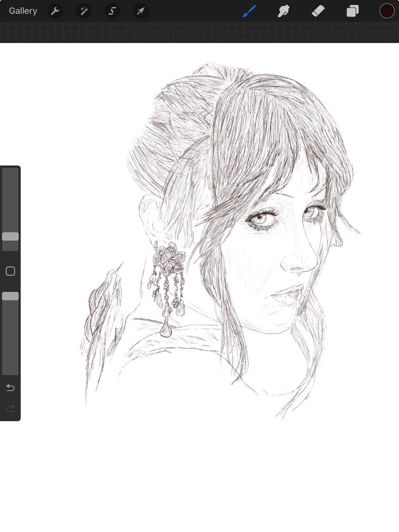The image size is (399, 532).
Task: Select the Paint brush tool
Action: click(x=249, y=11)
